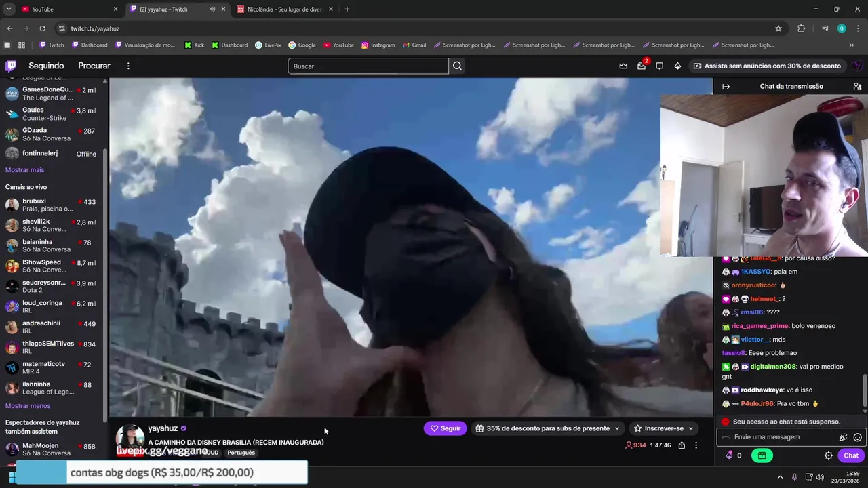This screenshot has width=868, height=488.
Task: Click the yayahuz channel name
Action: pos(163,428)
